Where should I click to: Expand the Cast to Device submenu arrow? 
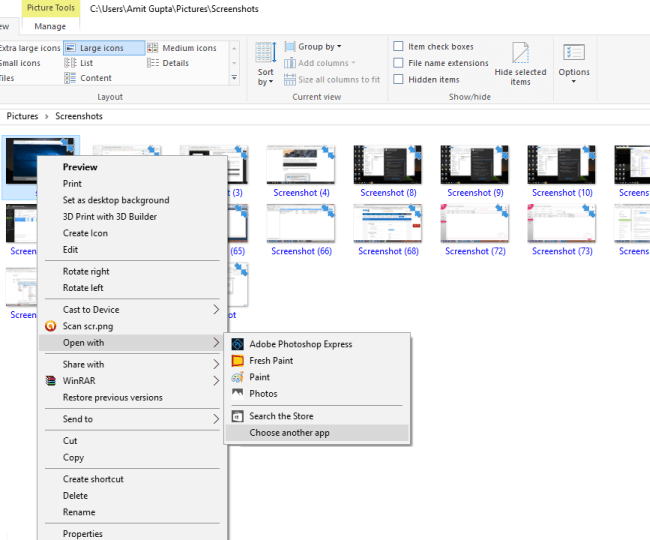(x=216, y=310)
